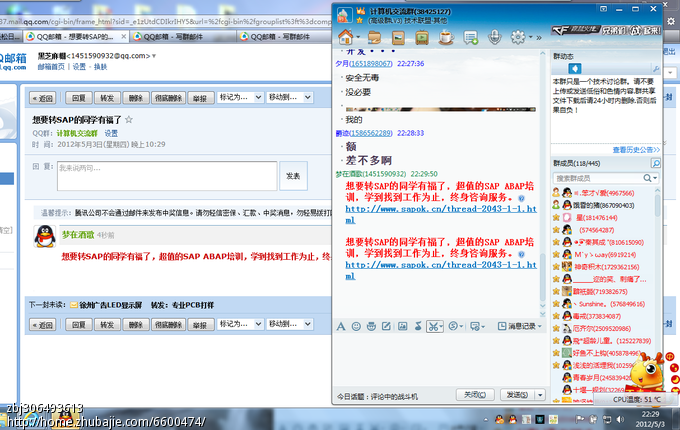Open bottom 标记为 dropdown in mail
The height and width of the screenshot is (430, 680).
click(x=240, y=324)
